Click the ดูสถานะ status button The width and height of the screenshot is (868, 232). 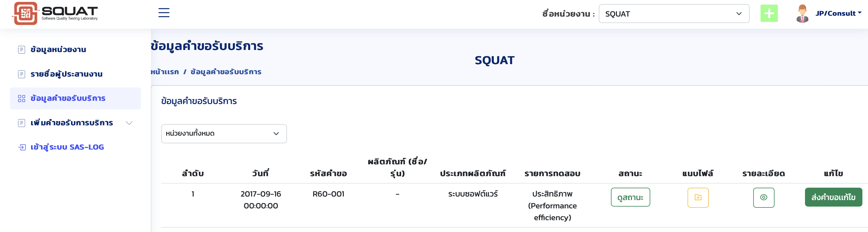[630, 197]
